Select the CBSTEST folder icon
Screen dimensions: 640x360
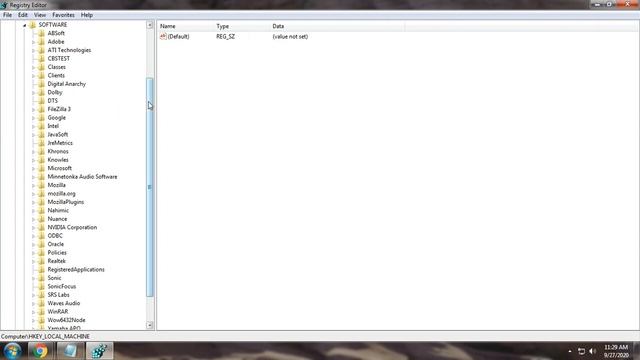[x=41, y=58]
